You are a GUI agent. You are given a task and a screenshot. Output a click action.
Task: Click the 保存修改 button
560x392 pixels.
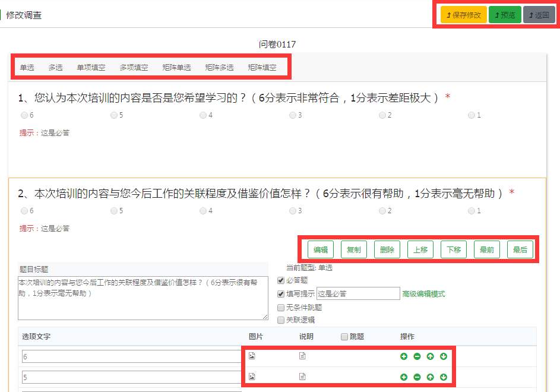[464, 15]
